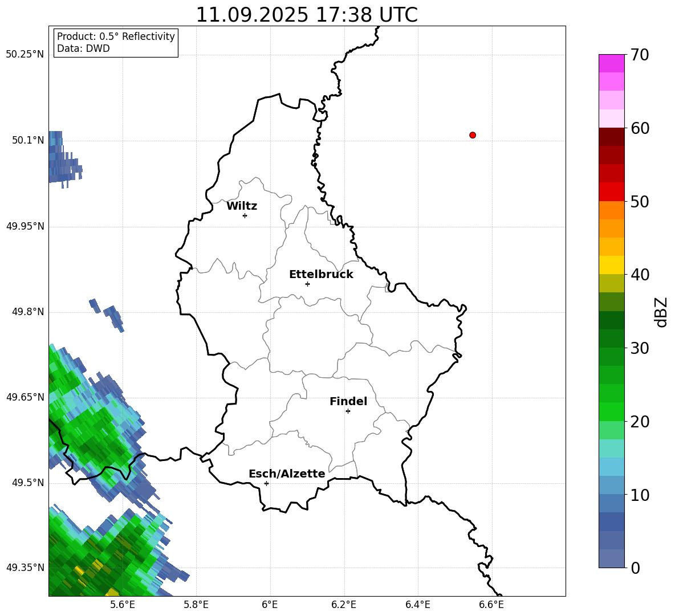
Task: Click the Ettelbruck city label
Action: 321,275
